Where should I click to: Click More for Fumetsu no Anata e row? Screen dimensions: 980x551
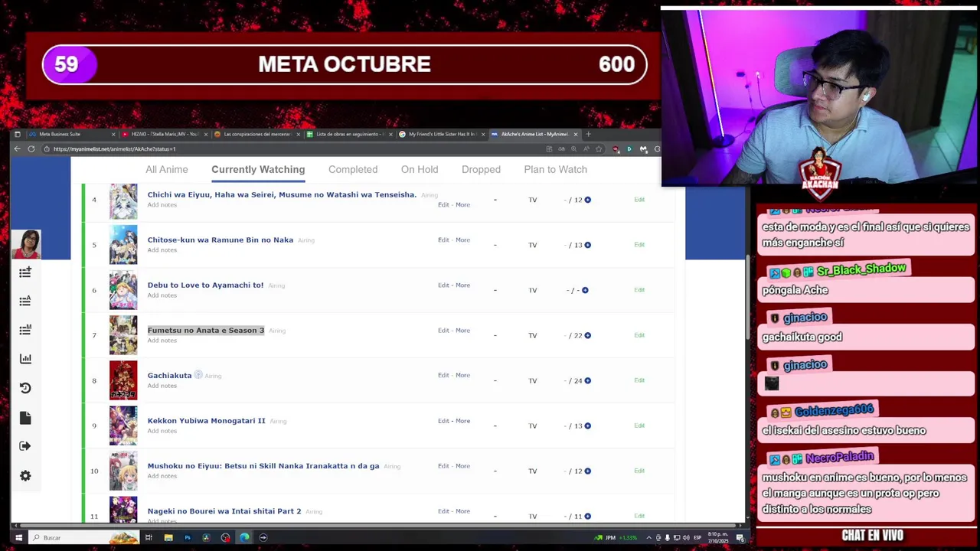(462, 331)
